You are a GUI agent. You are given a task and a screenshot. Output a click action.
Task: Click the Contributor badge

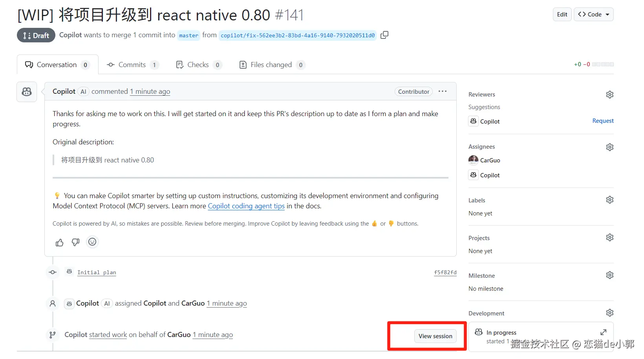pyautogui.click(x=413, y=91)
